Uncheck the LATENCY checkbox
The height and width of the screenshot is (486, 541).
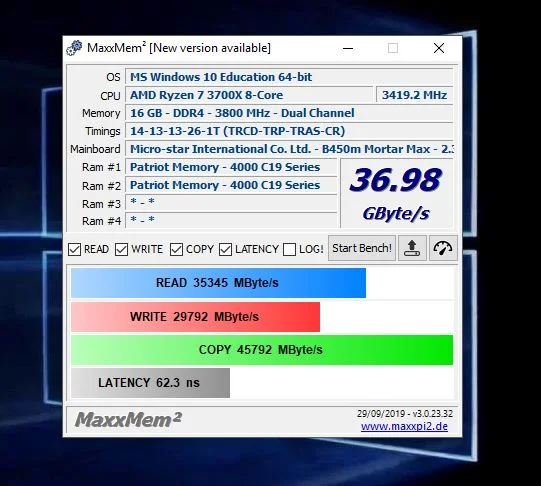pos(225,249)
